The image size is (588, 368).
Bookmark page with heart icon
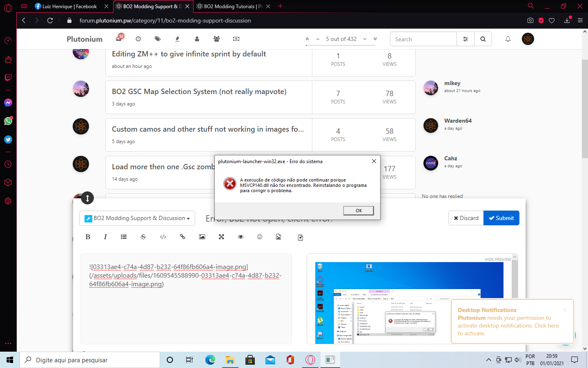click(x=552, y=20)
